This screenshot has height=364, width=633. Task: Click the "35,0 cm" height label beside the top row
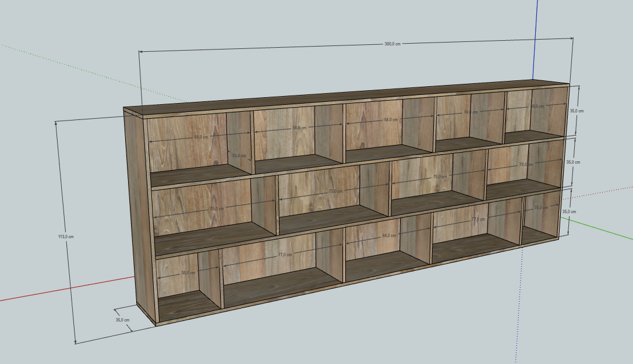point(577,111)
